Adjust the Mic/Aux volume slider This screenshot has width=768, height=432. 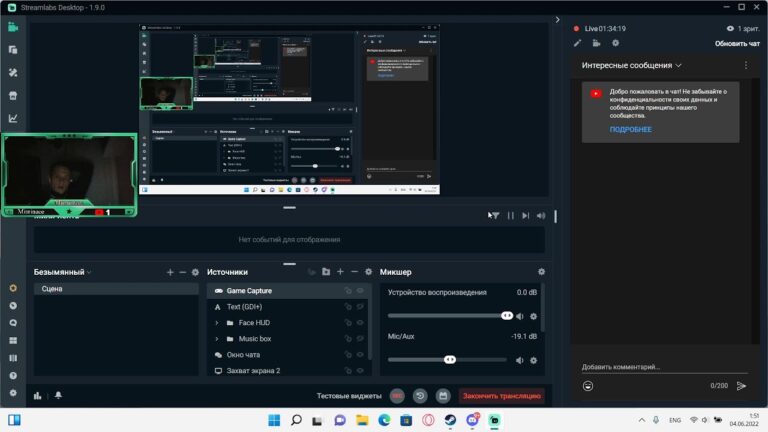[x=450, y=360]
